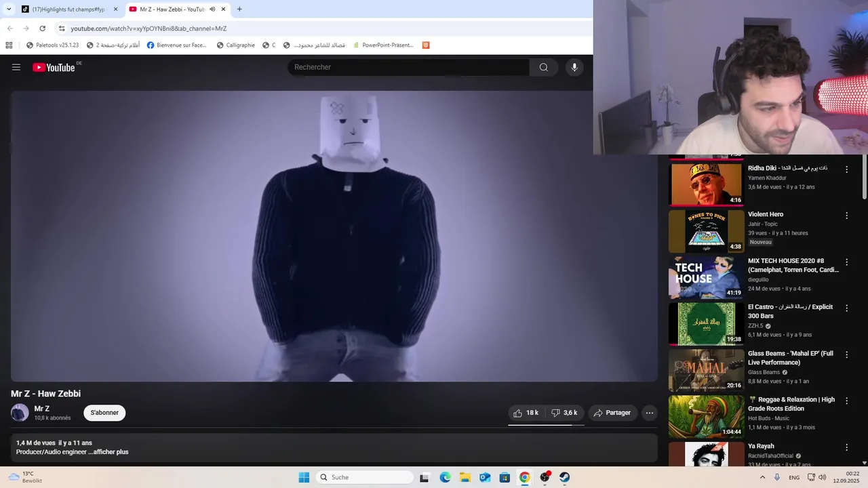Open El Castro 300 Bars thumbnail
The width and height of the screenshot is (868, 488).
pos(706,323)
